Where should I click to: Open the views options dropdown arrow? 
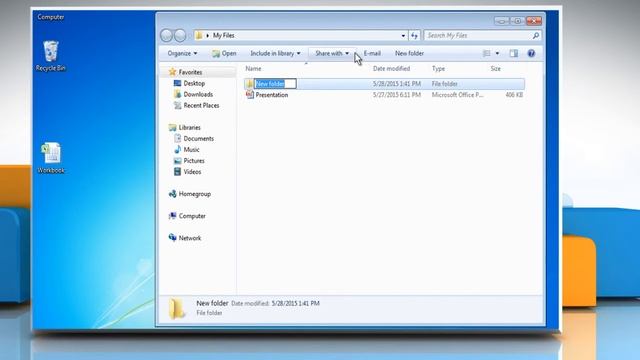[497, 53]
